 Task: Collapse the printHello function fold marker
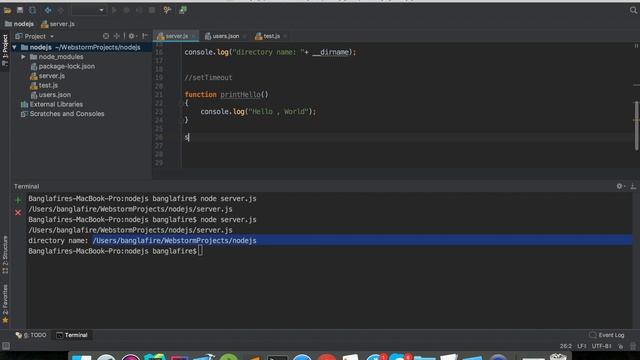(x=180, y=103)
